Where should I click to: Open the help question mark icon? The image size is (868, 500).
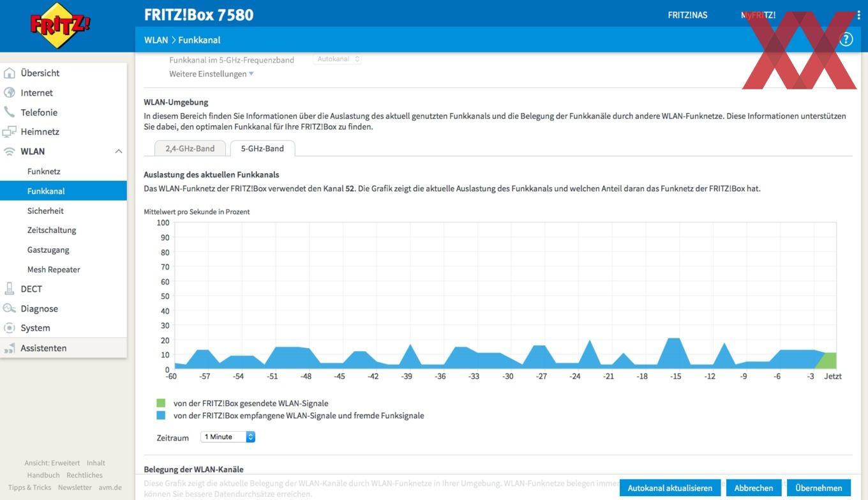[x=846, y=40]
